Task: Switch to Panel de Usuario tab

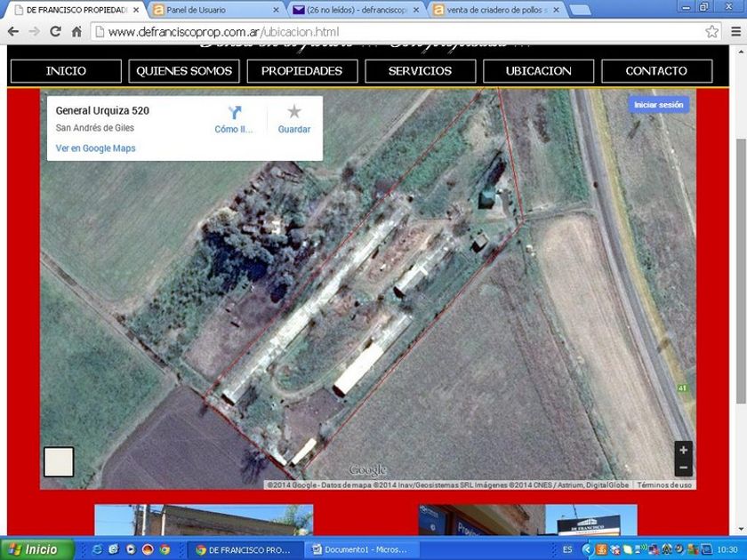Action: (216, 10)
